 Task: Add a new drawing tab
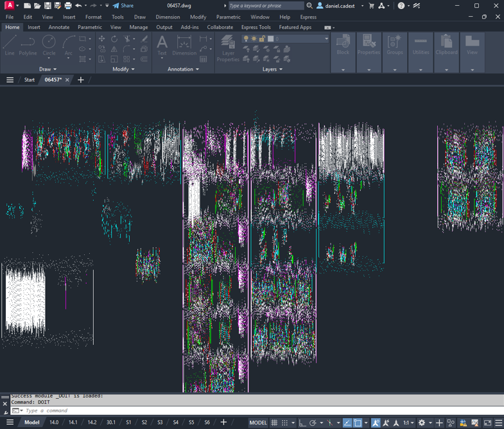81,80
